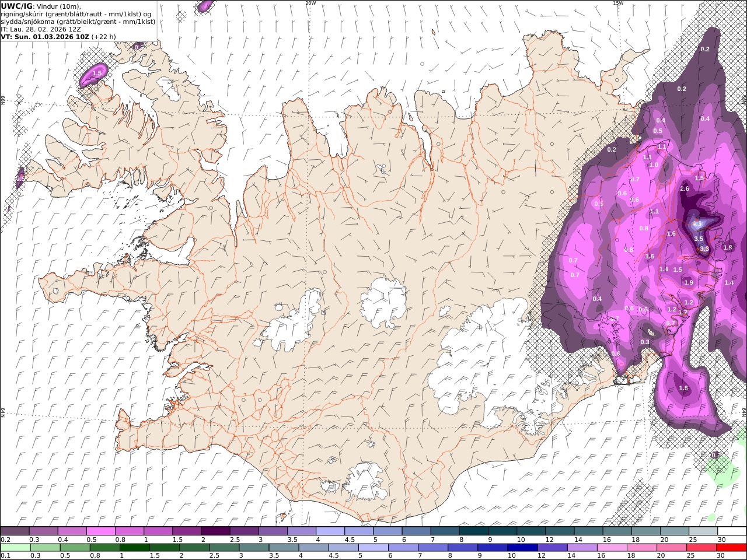Click the bright red 30 rain legend swatch
Viewport: 747px width, 560px height.
coord(732,547)
